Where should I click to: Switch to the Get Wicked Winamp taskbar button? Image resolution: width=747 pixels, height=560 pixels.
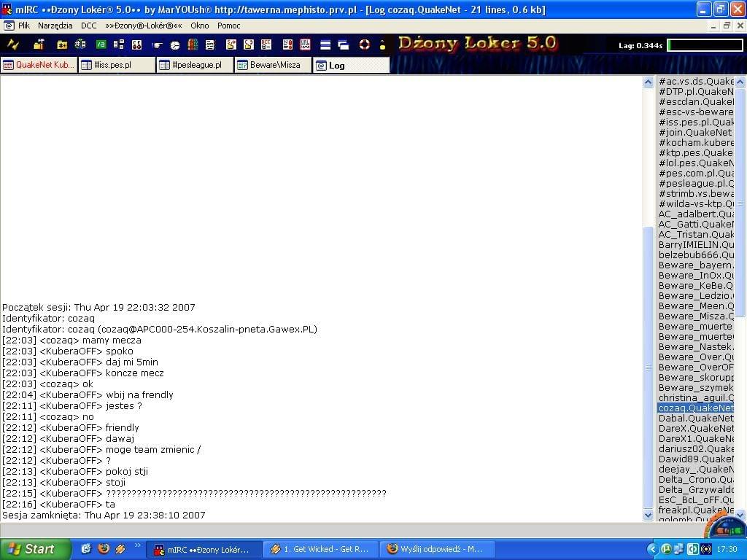click(x=321, y=550)
